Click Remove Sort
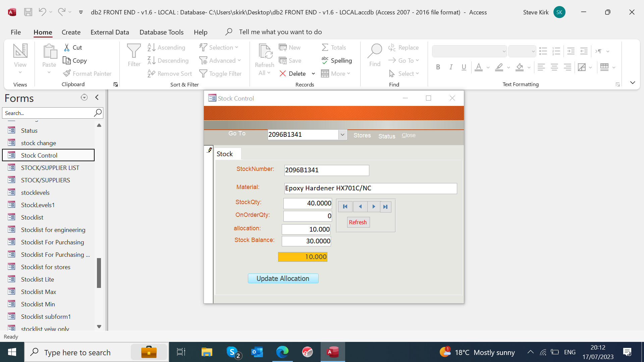Viewport: 644px width, 362px height. coord(169,73)
